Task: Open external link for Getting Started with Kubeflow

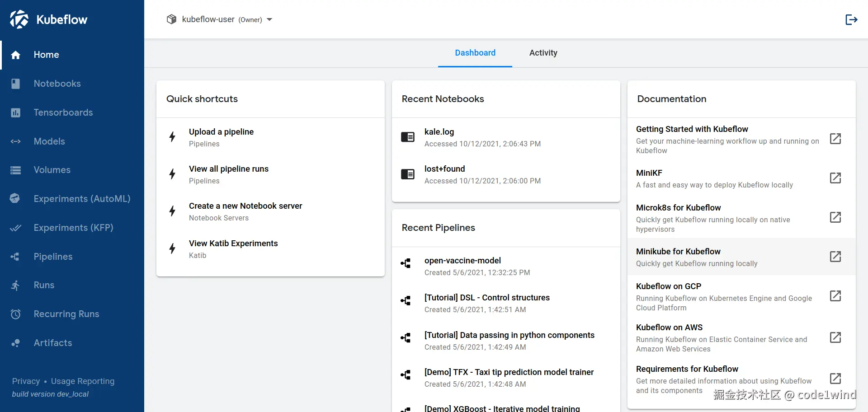Action: [835, 139]
